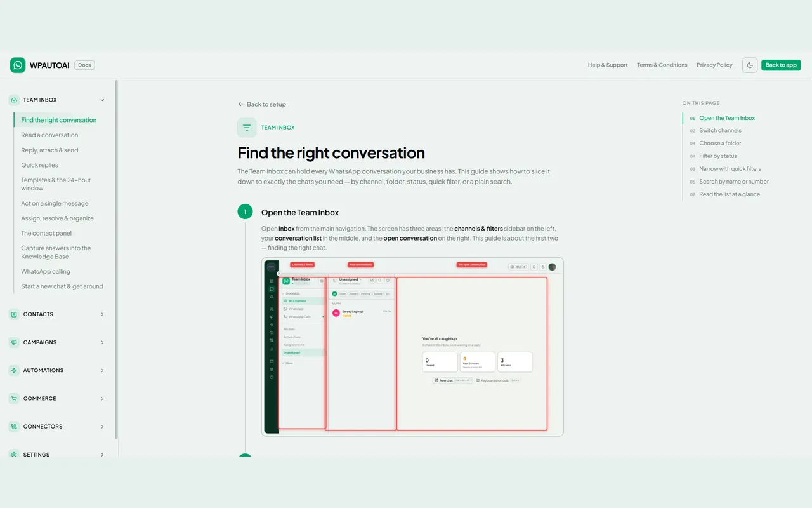Expand the Automations sidebar section chevron
Viewport: 812px width, 508px height.
coord(102,370)
